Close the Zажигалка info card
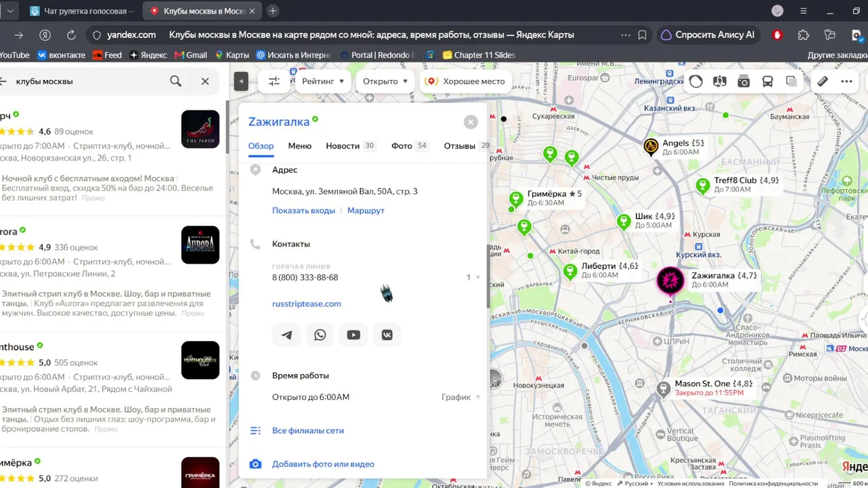Viewport: 868px width, 488px height. click(471, 122)
